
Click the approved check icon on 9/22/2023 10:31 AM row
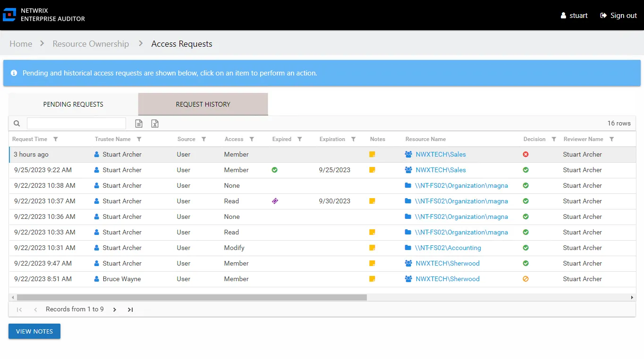tap(525, 248)
